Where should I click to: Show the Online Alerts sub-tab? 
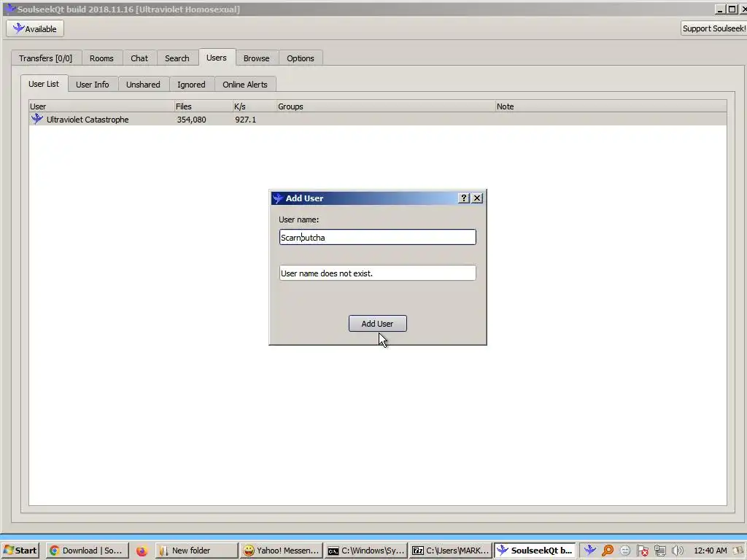pyautogui.click(x=245, y=85)
